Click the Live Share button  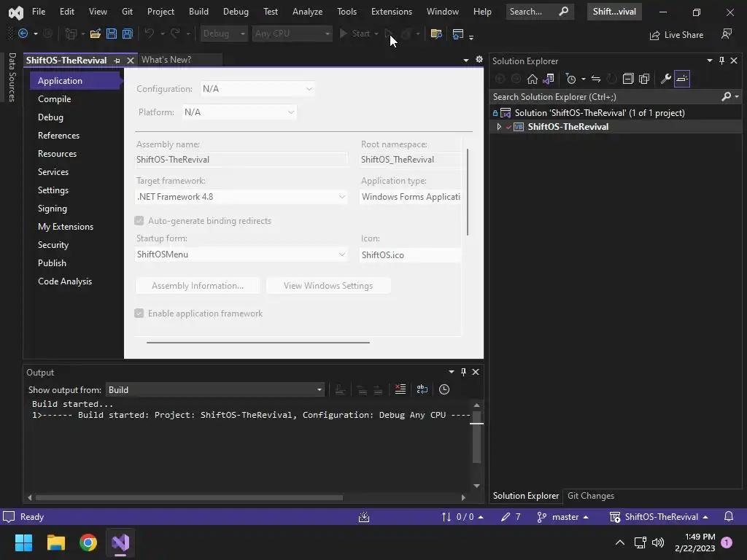coord(677,35)
